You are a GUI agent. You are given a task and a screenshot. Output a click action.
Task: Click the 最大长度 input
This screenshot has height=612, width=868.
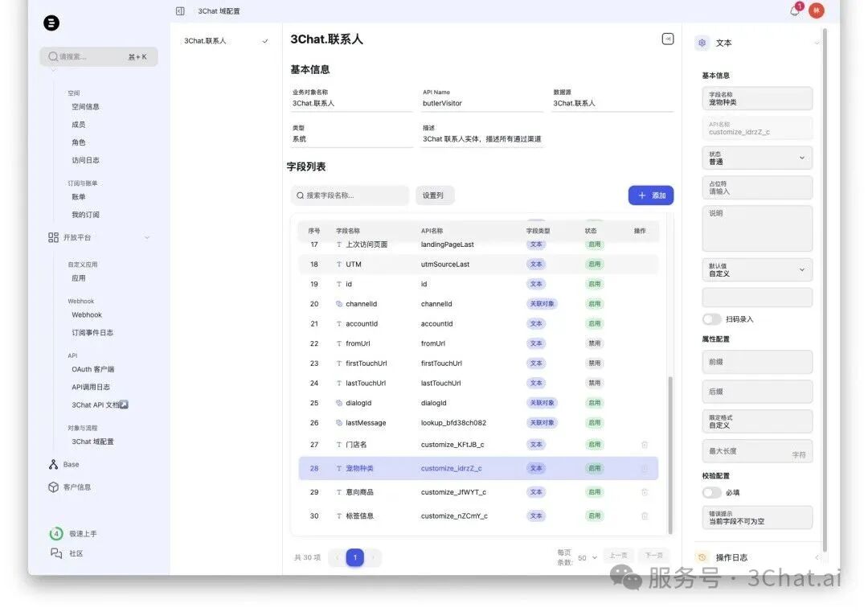tap(757, 451)
